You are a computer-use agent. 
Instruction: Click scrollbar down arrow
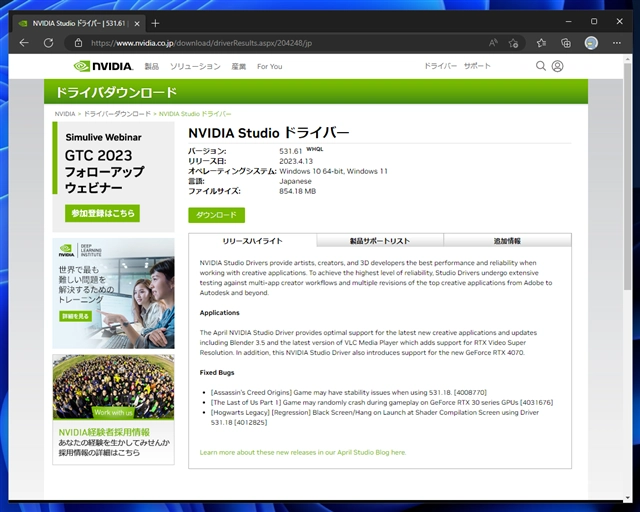pyautogui.click(x=628, y=498)
